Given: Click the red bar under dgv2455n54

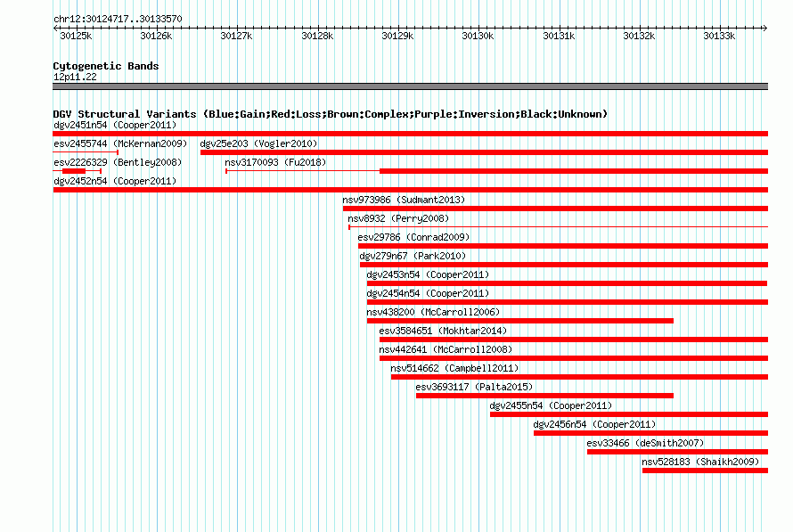Looking at the screenshot, I should [629, 414].
